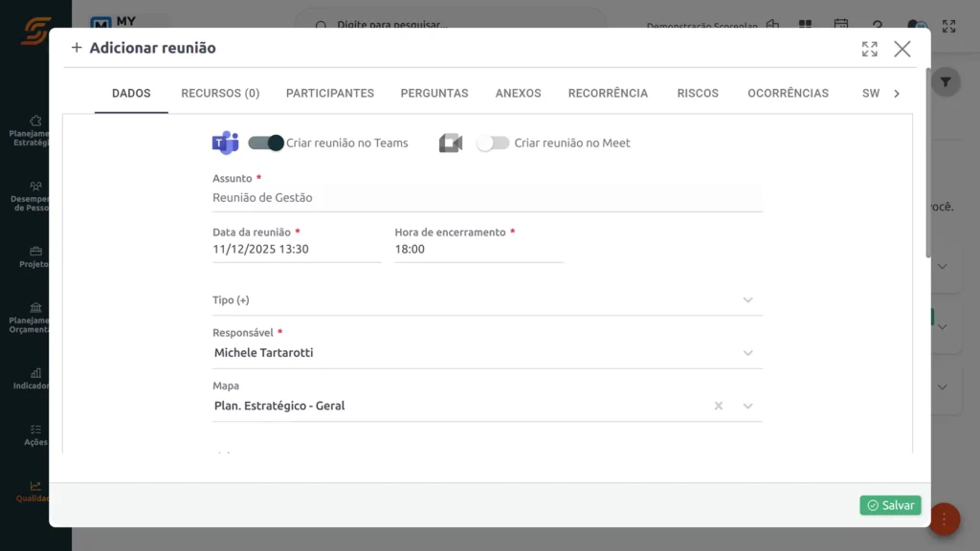Open the calendar icon in the top bar

click(x=841, y=26)
